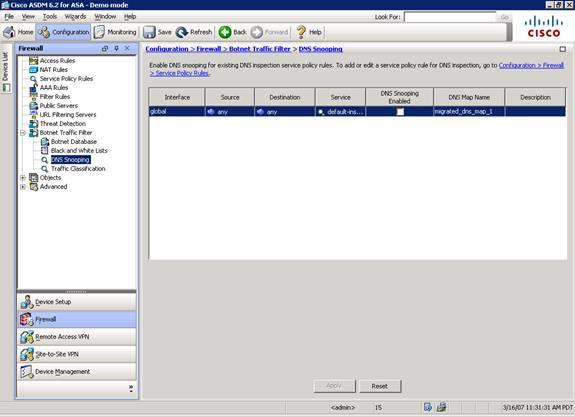Open the Help menu
Image resolution: width=575 pixels, height=417 pixels.
[130, 17]
